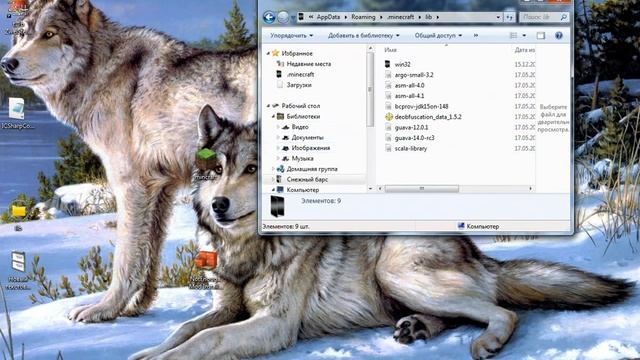
Task: Show hidden toolbar commands chevron
Action: pyautogui.click(x=476, y=36)
